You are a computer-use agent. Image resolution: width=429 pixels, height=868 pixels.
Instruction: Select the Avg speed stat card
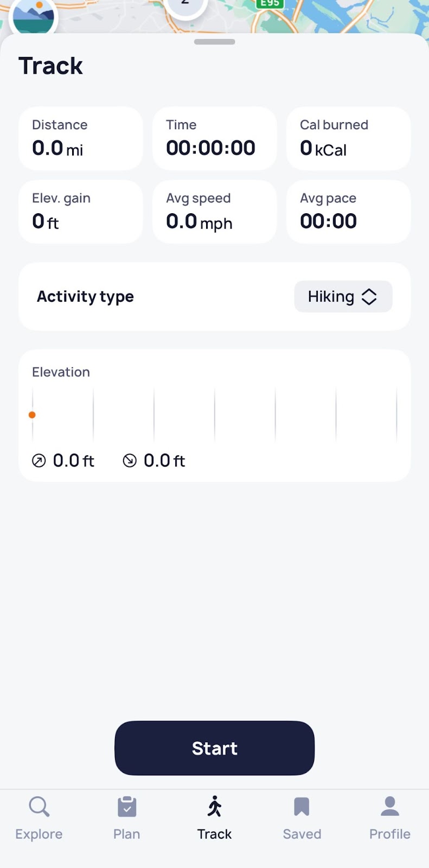point(215,212)
